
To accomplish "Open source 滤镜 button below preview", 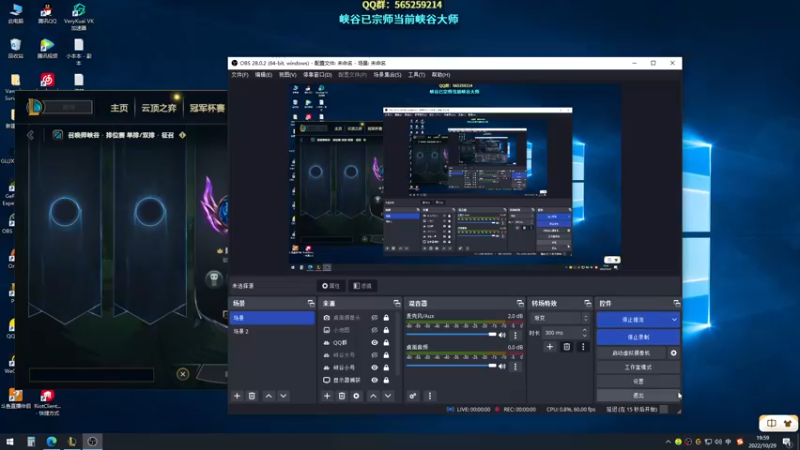I will [362, 286].
